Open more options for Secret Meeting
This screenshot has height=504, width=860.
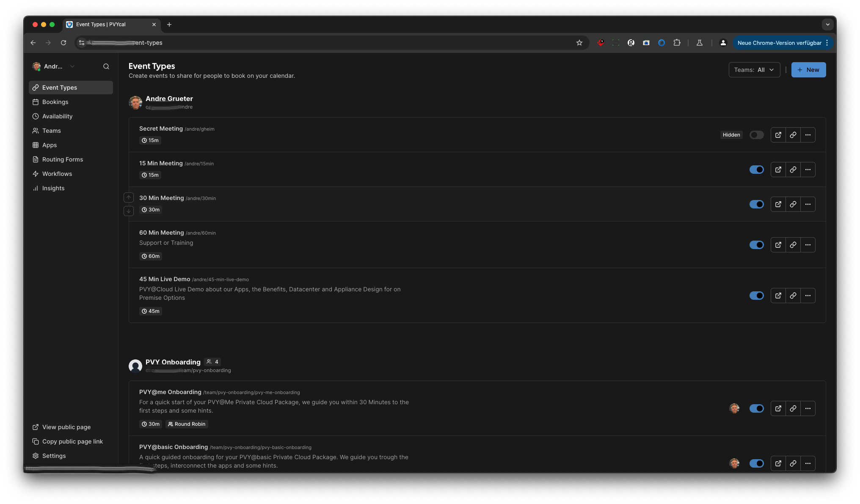click(808, 135)
